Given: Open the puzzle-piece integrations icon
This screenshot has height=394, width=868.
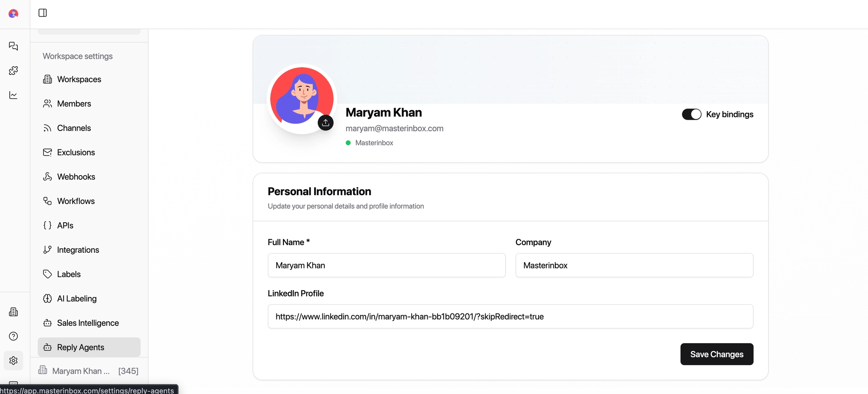Looking at the screenshot, I should point(14,70).
